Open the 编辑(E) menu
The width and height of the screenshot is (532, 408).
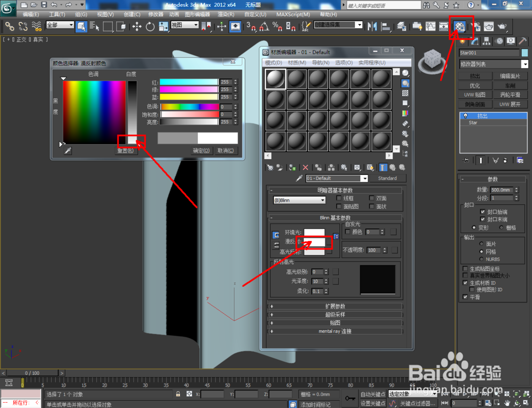30,14
